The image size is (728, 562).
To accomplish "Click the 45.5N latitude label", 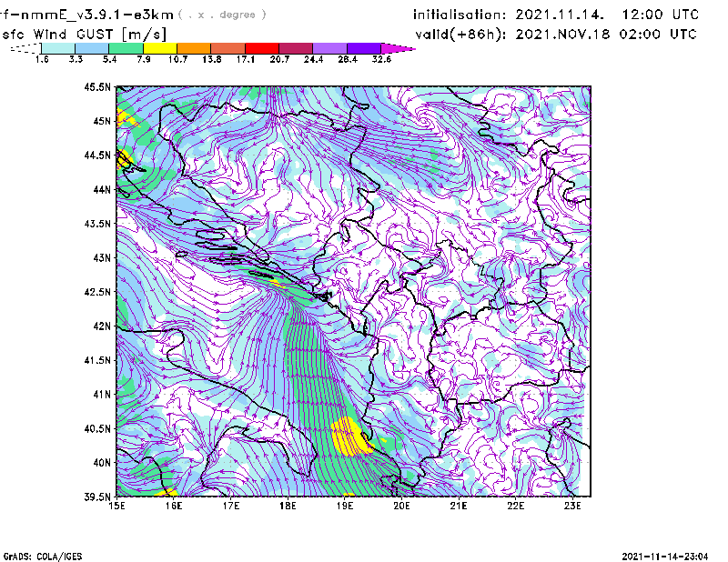I will click(x=97, y=86).
